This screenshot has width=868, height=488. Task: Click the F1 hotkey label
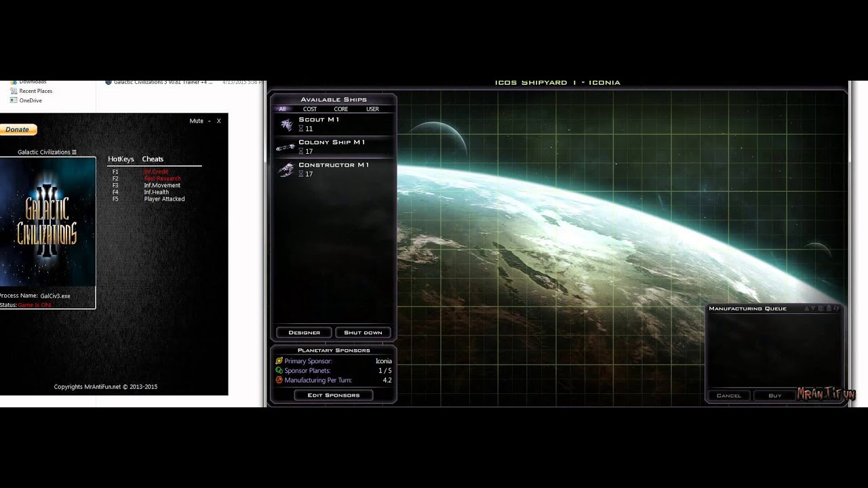click(x=115, y=172)
